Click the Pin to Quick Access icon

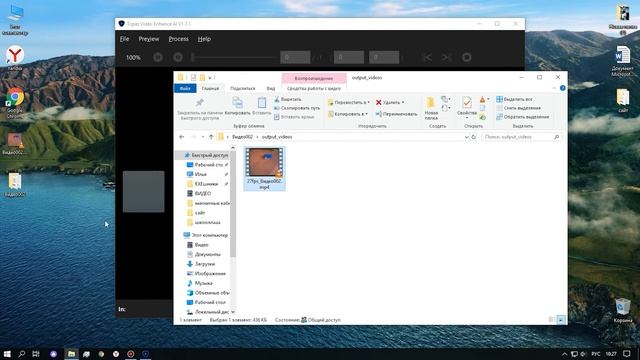coord(200,102)
